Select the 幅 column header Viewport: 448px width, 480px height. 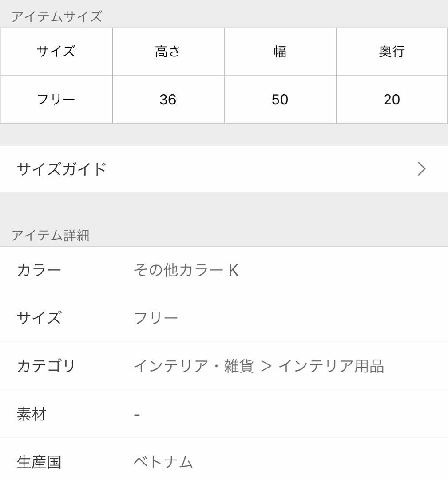click(x=280, y=52)
